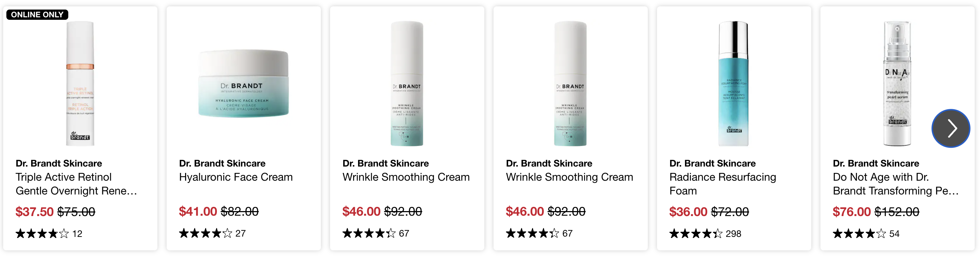Click the ONLINE ONLY badge

[37, 14]
